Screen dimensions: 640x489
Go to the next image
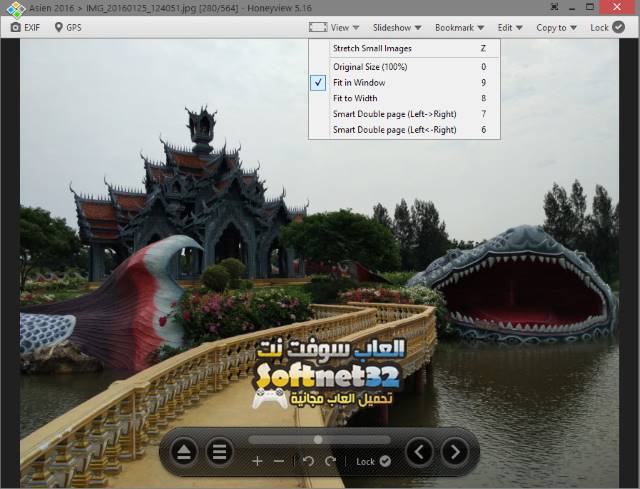455,452
